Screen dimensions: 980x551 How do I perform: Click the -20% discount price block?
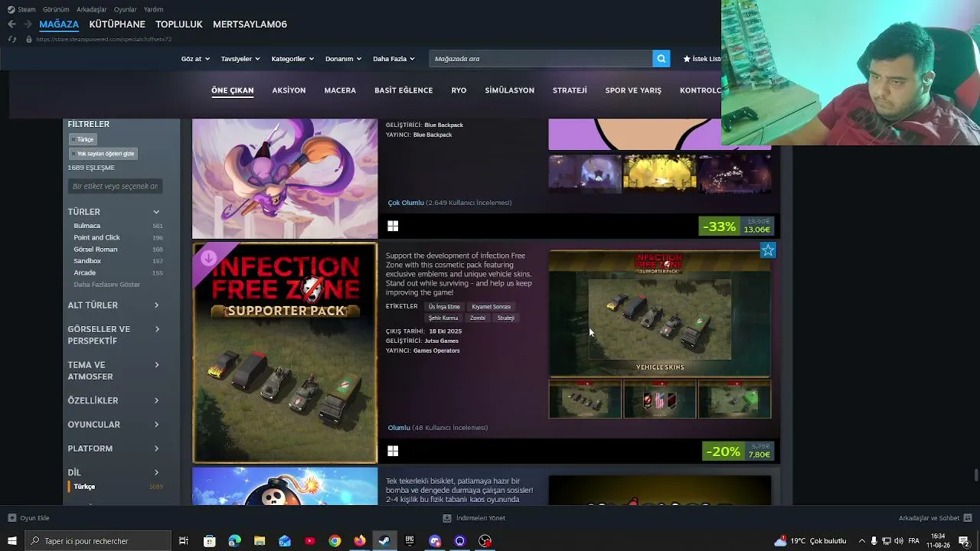[738, 452]
